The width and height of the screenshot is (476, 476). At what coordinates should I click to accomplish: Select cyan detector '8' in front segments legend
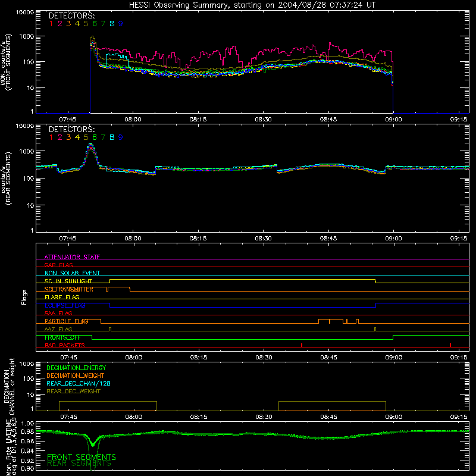(x=112, y=24)
